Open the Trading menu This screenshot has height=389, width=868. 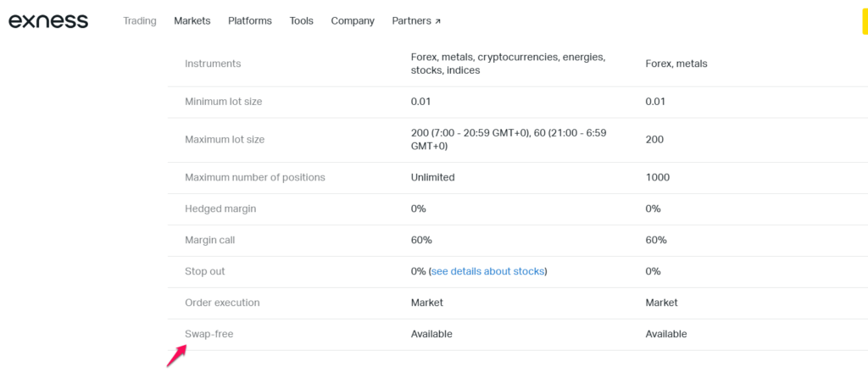point(140,21)
